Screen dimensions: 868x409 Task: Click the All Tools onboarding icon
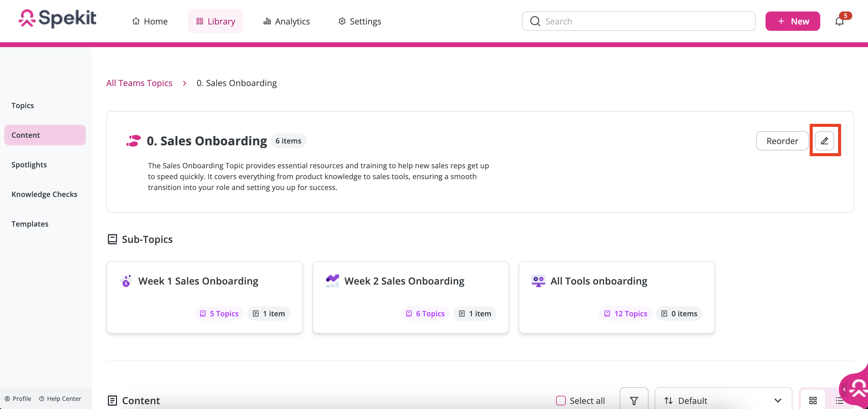[x=538, y=281]
